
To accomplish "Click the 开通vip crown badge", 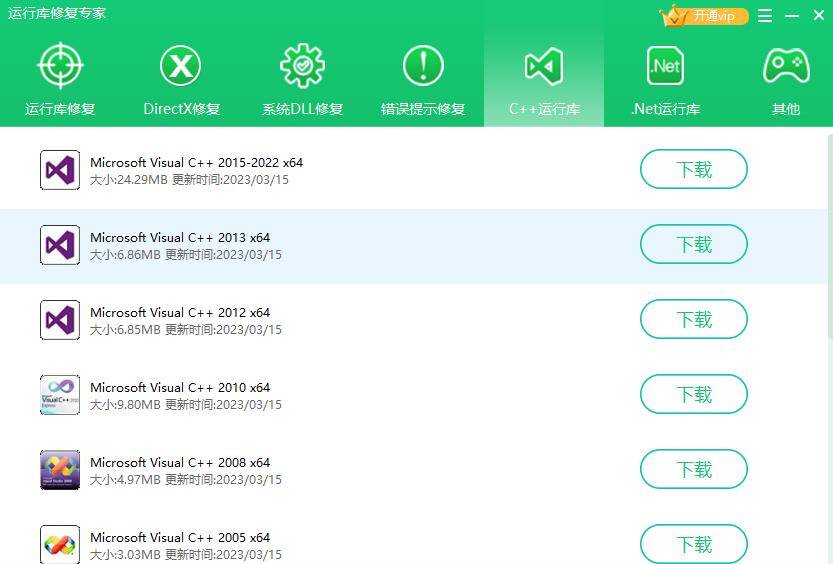I will coord(704,16).
